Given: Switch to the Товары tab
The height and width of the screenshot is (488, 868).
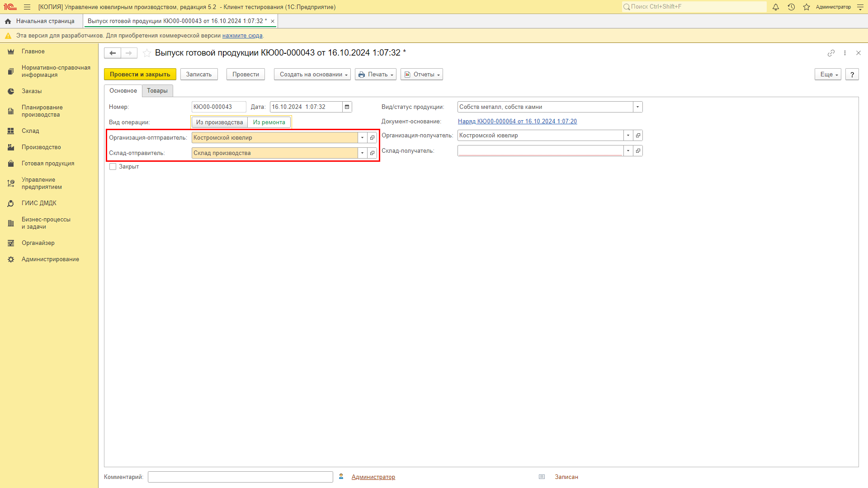Looking at the screenshot, I should (x=157, y=91).
